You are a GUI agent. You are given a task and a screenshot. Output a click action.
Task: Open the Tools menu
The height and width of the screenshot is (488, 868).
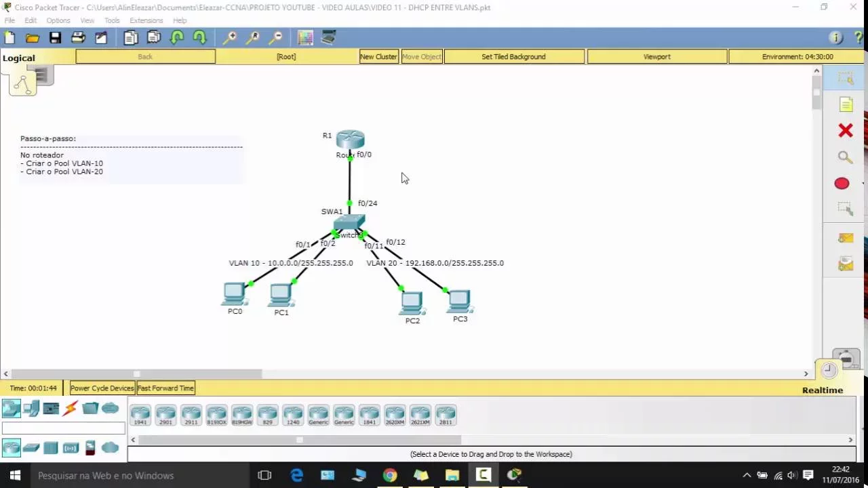(112, 20)
